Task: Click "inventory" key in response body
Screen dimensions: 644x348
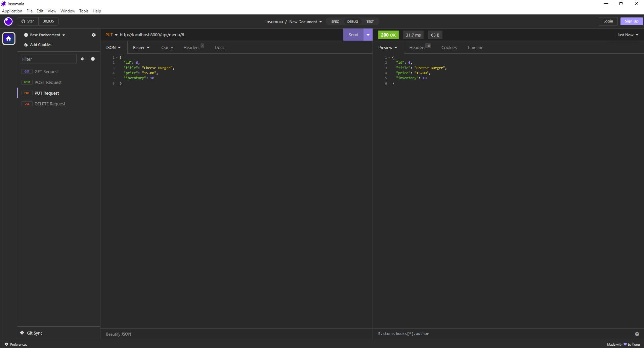Action: (x=407, y=78)
